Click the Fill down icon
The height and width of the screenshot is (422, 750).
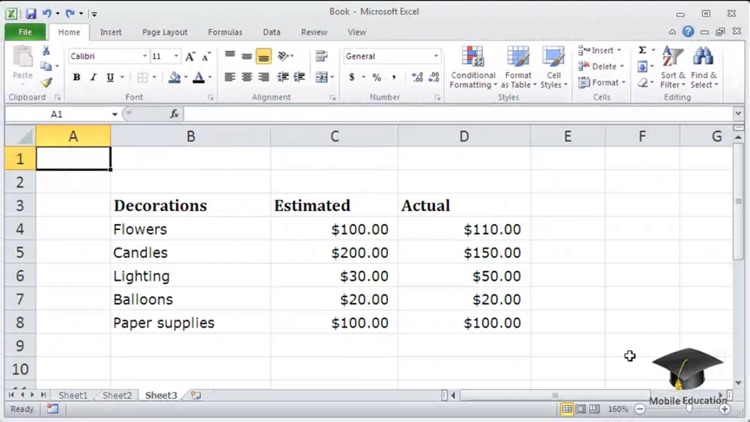tap(642, 67)
